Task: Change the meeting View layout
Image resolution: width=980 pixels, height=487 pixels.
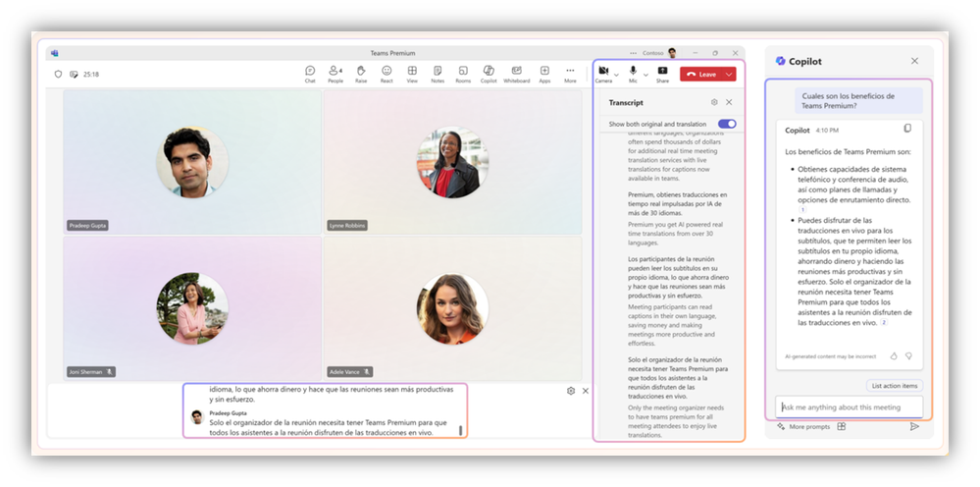Action: pyautogui.click(x=412, y=74)
